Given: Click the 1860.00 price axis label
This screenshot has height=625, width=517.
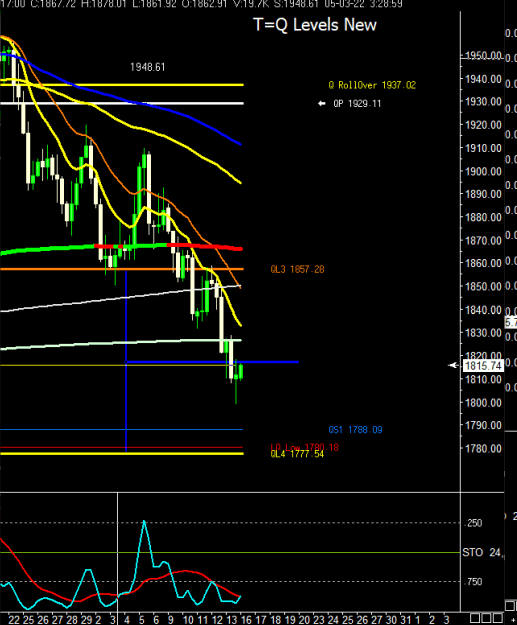Looking at the screenshot, I should 484,263.
